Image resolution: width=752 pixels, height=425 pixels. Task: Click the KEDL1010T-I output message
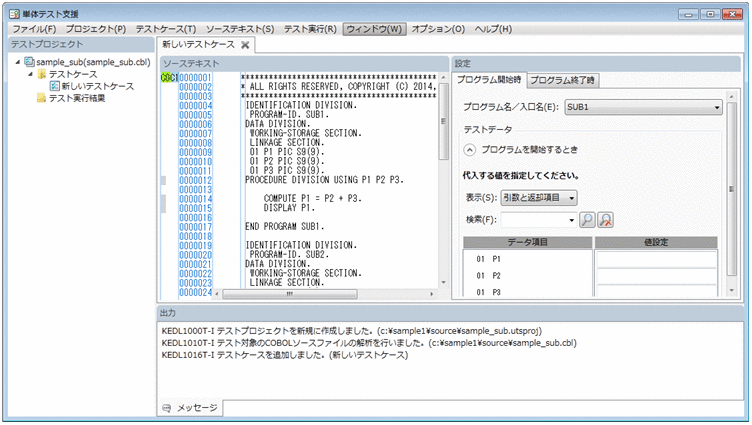pyautogui.click(x=369, y=343)
